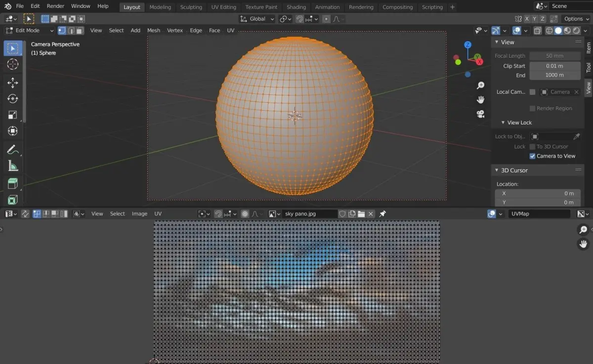The image size is (593, 364).
Task: Open the Global transform orientation dropdown
Action: (x=257, y=19)
